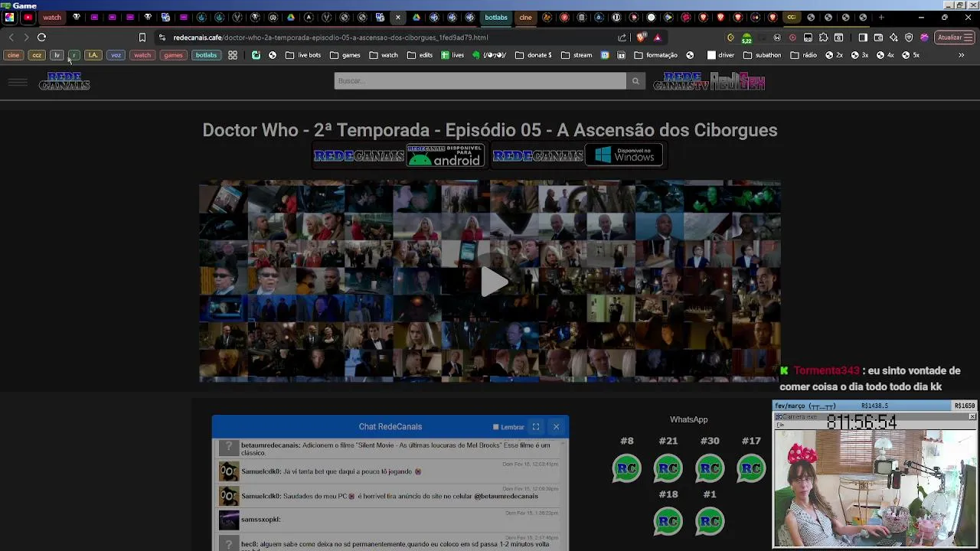Close the active browser tab
This screenshot has height=551, width=980.
pyautogui.click(x=397, y=17)
